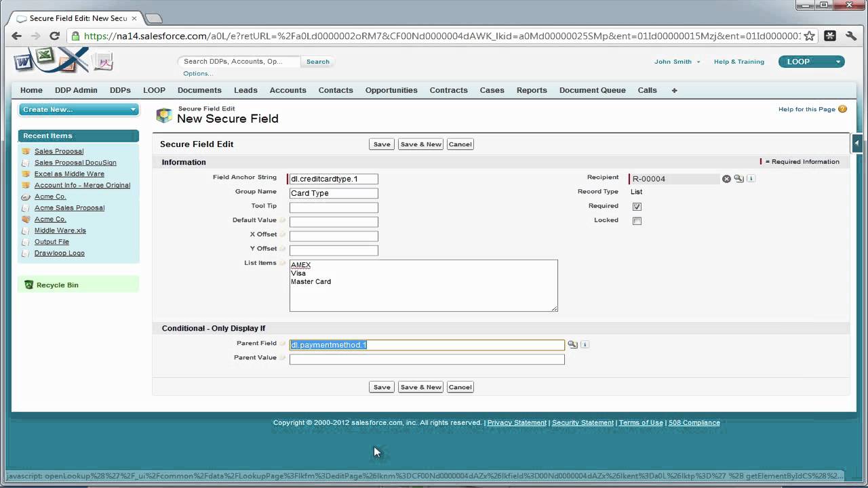Click the top Save & New button

click(420, 144)
